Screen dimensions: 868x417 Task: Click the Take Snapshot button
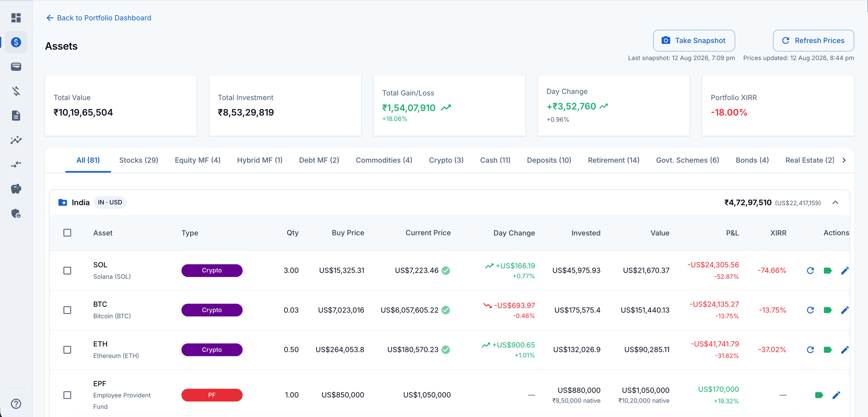click(694, 41)
